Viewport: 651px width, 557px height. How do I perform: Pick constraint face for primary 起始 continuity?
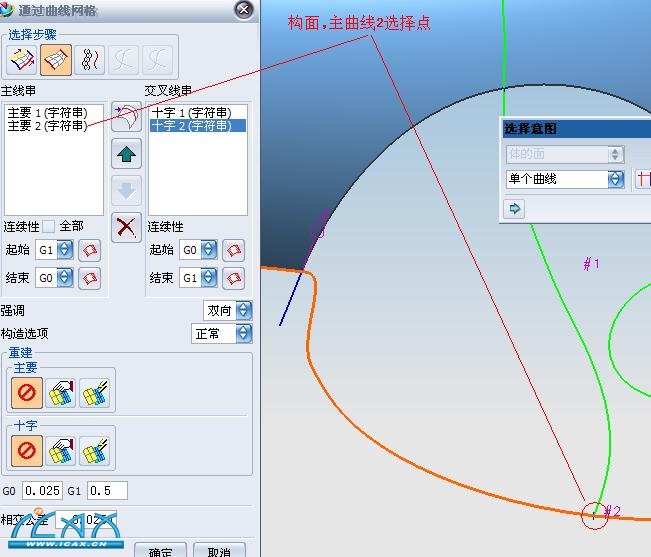90,250
